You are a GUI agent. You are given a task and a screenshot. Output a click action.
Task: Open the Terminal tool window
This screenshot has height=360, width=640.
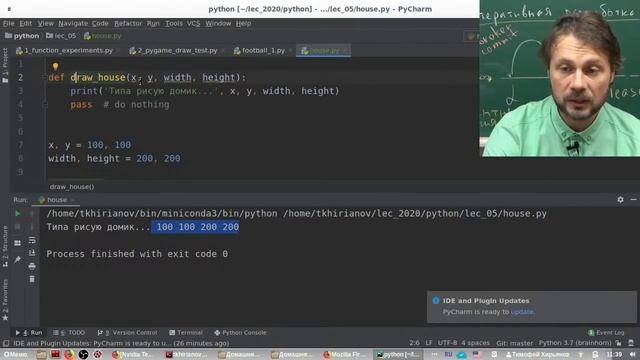(186, 333)
